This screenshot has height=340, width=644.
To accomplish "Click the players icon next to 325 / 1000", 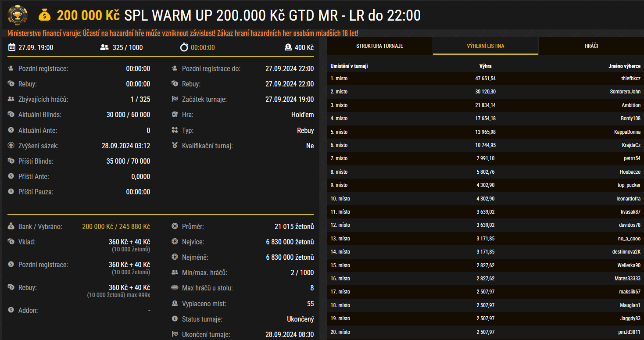I will [x=104, y=47].
